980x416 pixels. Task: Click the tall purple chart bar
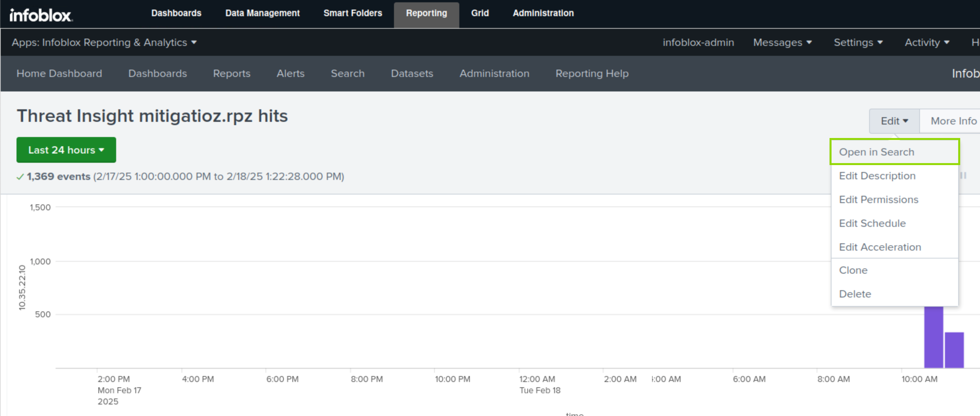pyautogui.click(x=933, y=336)
